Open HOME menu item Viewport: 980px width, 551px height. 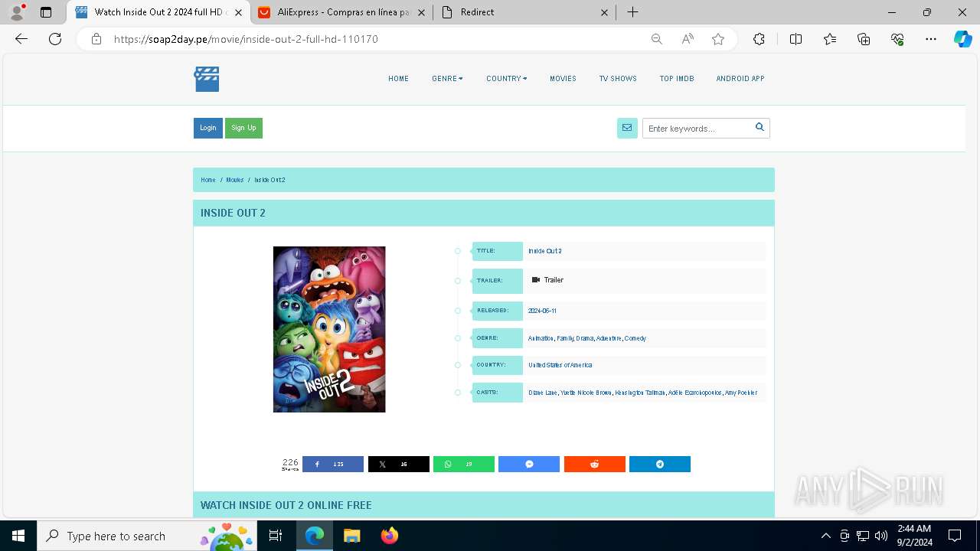(398, 79)
